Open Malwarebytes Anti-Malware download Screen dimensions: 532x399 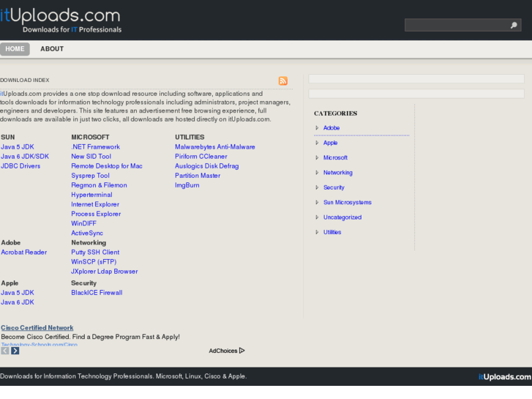(214, 147)
